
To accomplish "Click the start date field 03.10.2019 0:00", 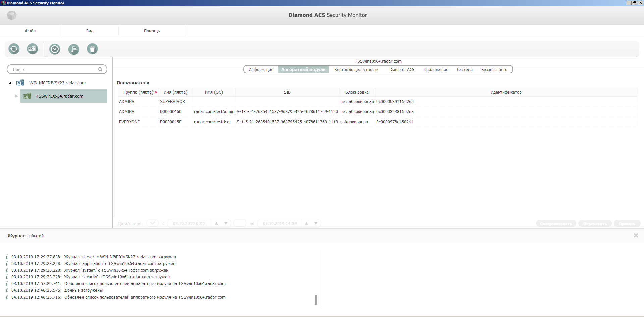I will 189,223.
